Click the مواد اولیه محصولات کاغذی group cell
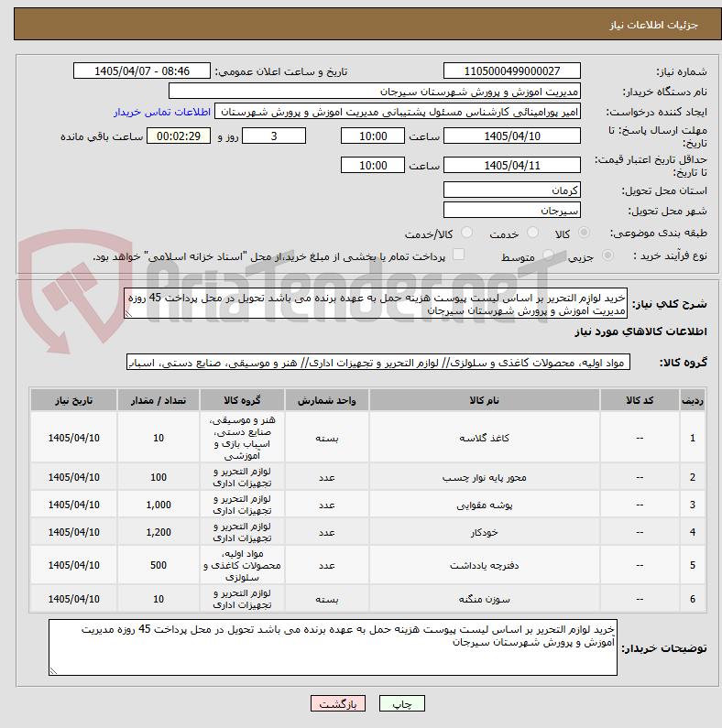 [x=242, y=565]
